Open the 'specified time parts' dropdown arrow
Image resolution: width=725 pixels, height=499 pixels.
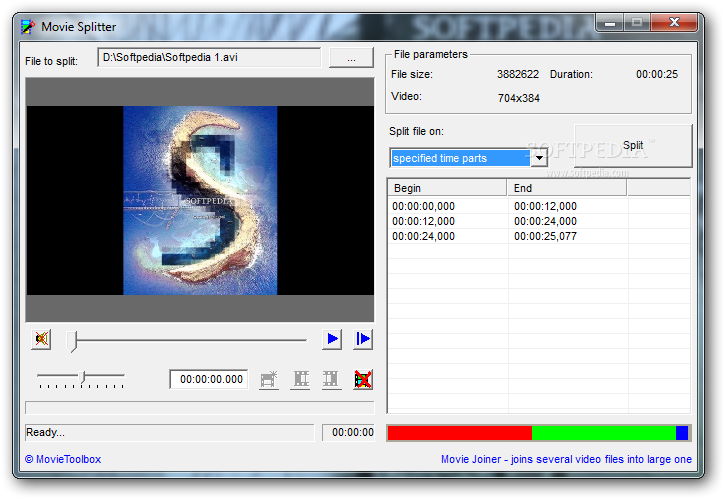point(539,158)
